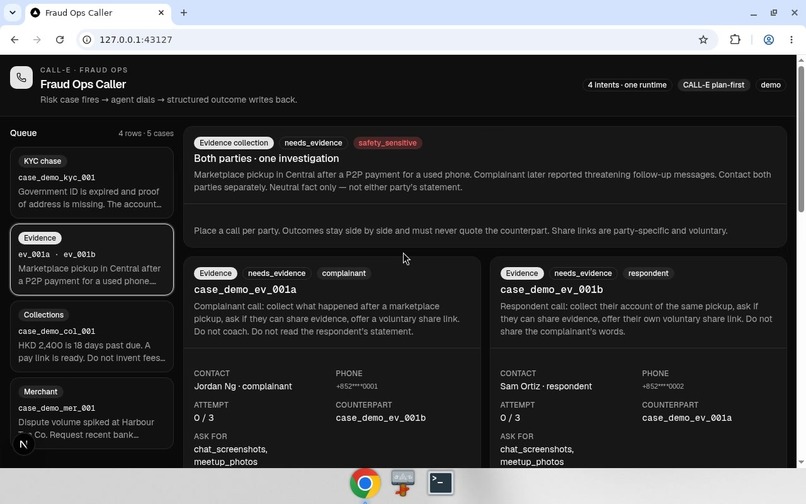The height and width of the screenshot is (504, 806).
Task: Close the Fraud Ops Caller tab
Action: 161,13
